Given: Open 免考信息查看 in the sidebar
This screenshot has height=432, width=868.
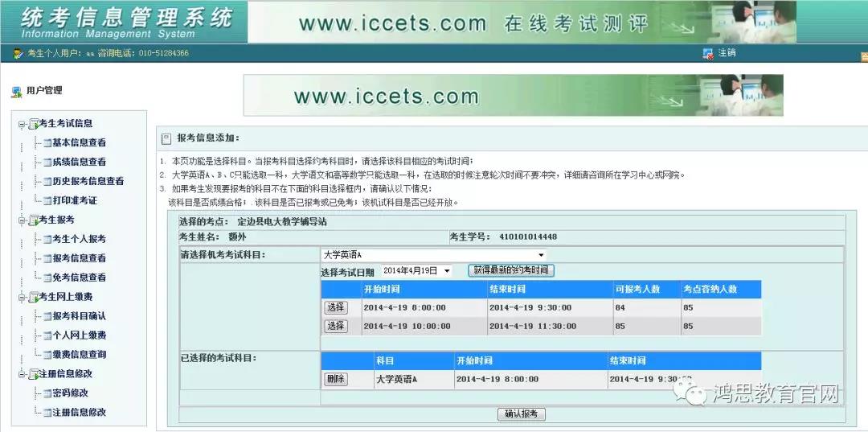Looking at the screenshot, I should click(79, 278).
